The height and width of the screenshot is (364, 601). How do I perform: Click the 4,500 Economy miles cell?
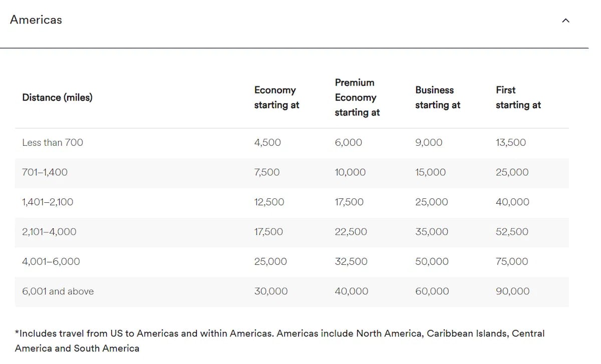[267, 143]
